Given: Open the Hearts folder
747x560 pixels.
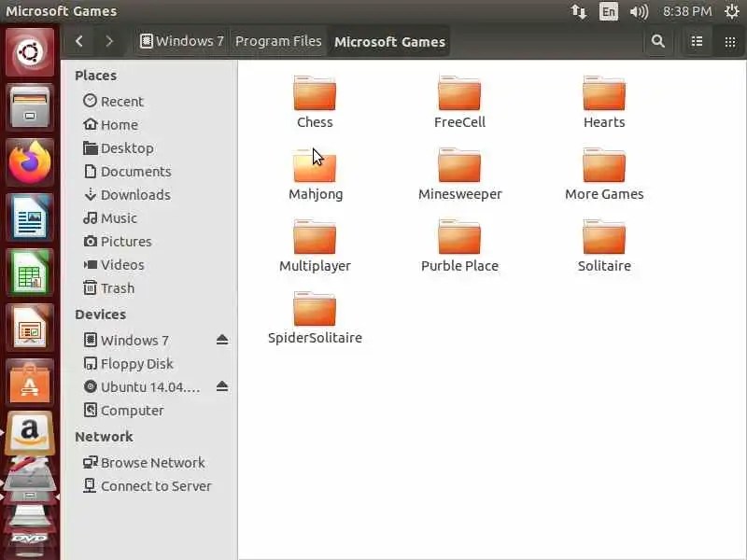Looking at the screenshot, I should tap(604, 102).
